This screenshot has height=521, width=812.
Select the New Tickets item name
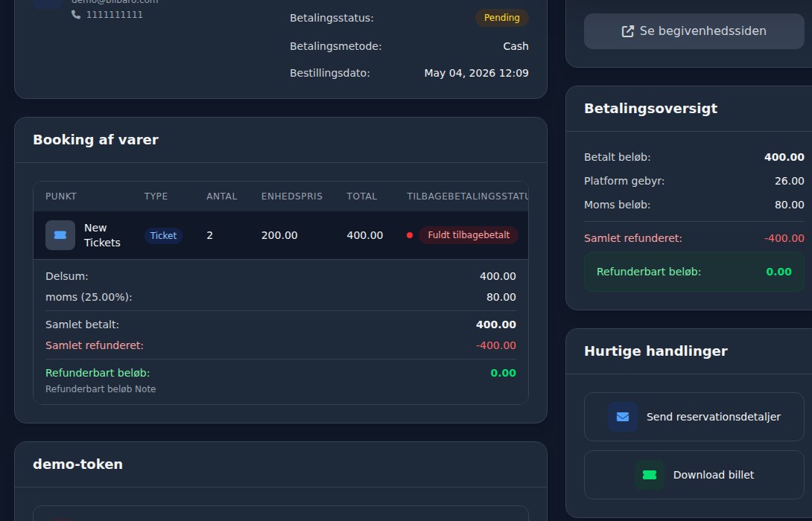pos(102,235)
